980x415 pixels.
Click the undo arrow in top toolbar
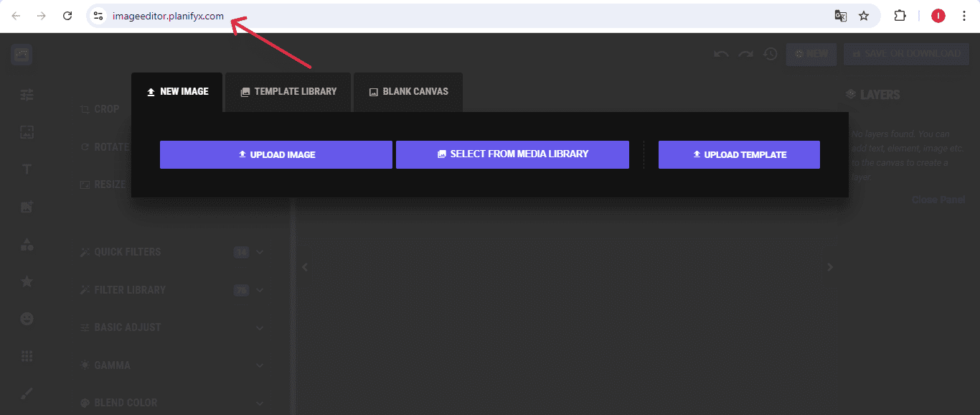coord(721,54)
